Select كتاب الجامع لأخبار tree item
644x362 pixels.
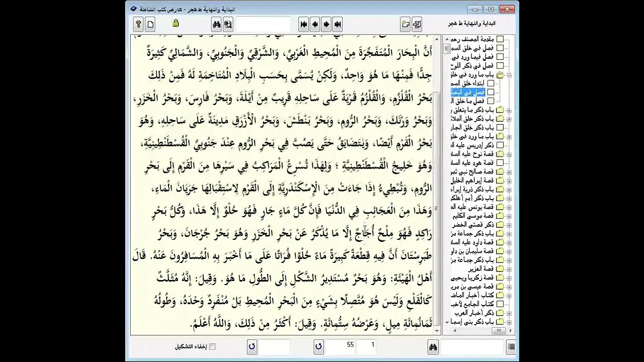(x=472, y=304)
